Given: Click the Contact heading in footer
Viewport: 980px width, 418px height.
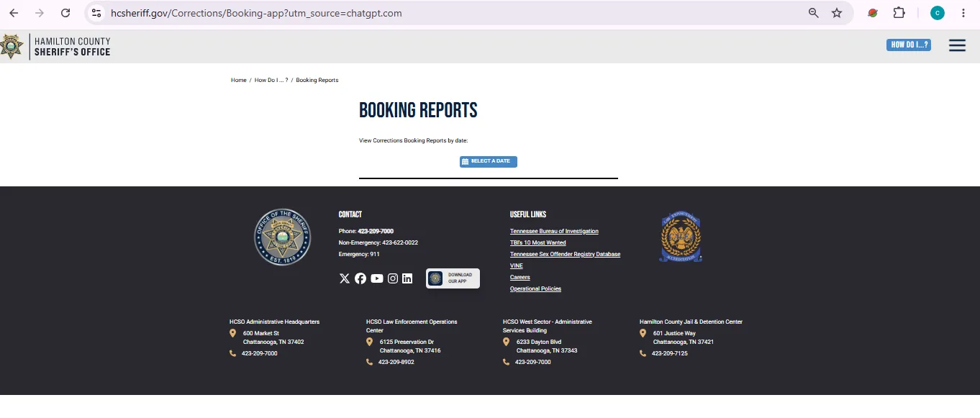Looking at the screenshot, I should point(350,214).
